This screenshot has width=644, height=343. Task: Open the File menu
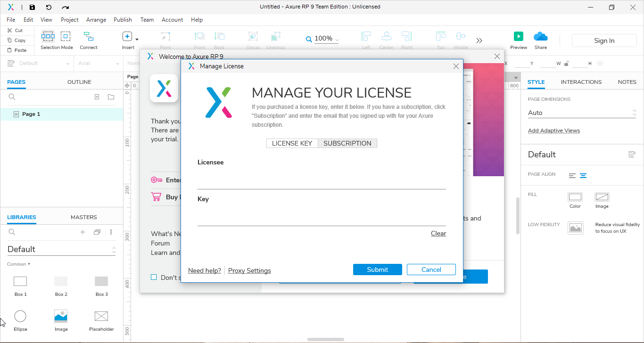[x=11, y=20]
